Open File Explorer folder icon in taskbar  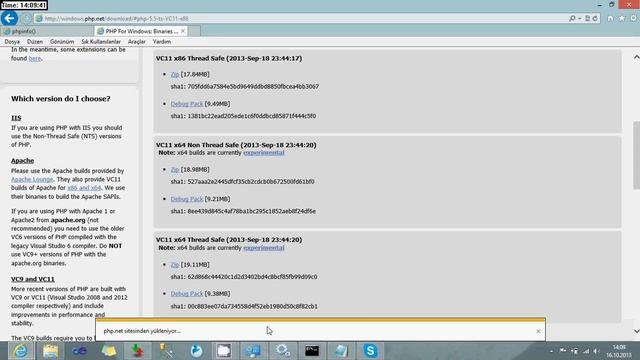50,351
